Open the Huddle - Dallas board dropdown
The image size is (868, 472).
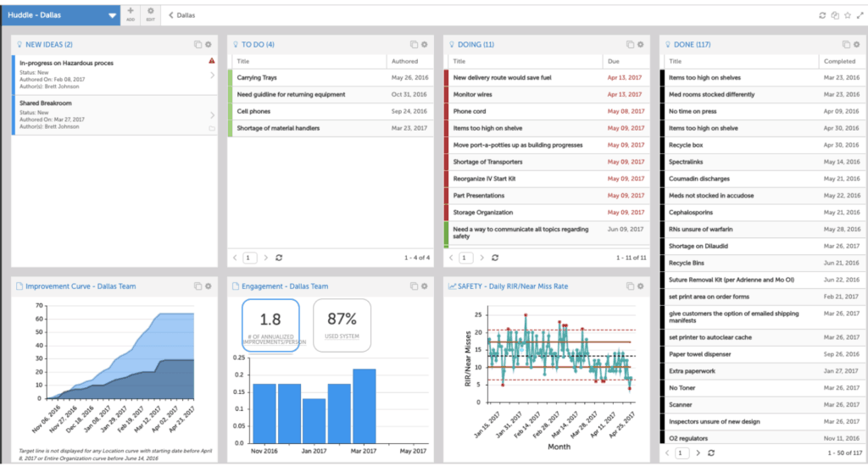click(112, 15)
